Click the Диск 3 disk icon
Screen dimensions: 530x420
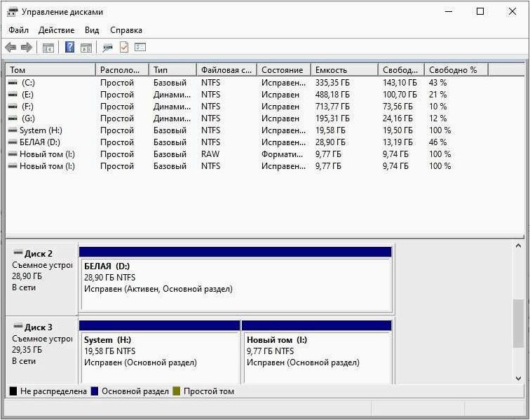click(18, 326)
